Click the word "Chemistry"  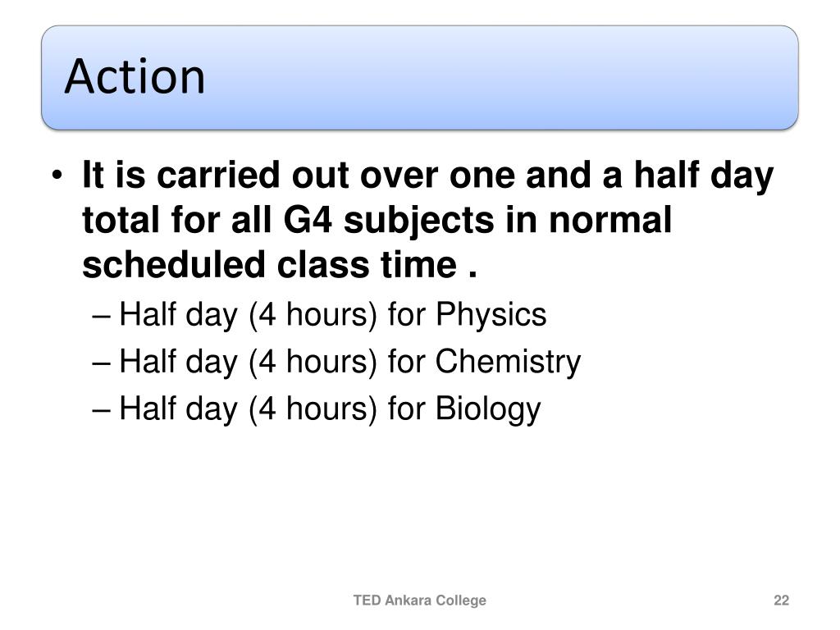pyautogui.click(x=509, y=362)
